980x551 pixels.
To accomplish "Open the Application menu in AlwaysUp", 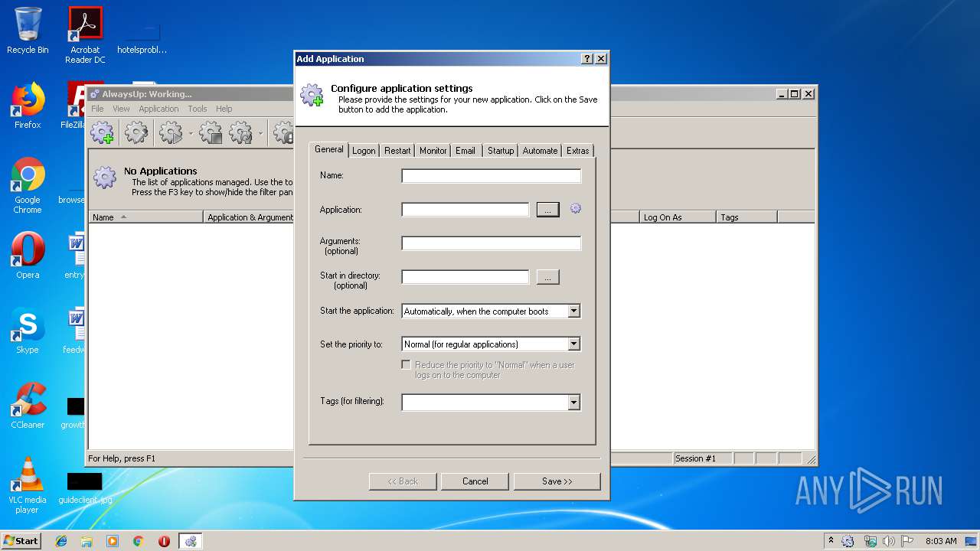I will pos(158,109).
